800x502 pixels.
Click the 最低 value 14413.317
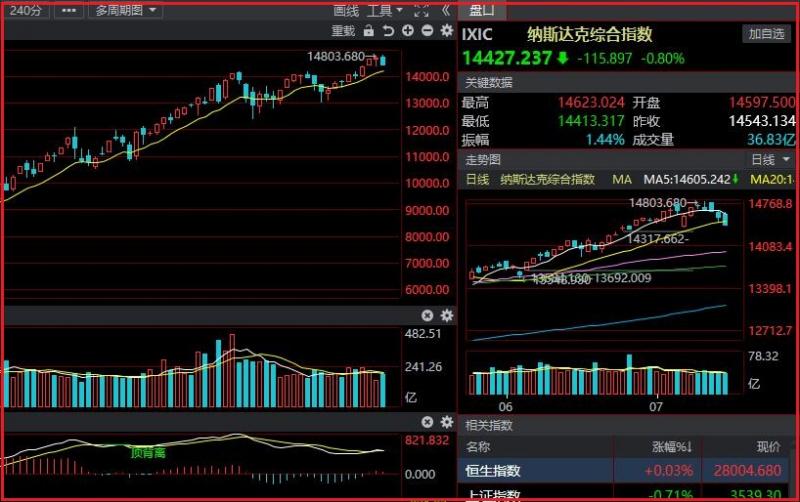click(591, 121)
